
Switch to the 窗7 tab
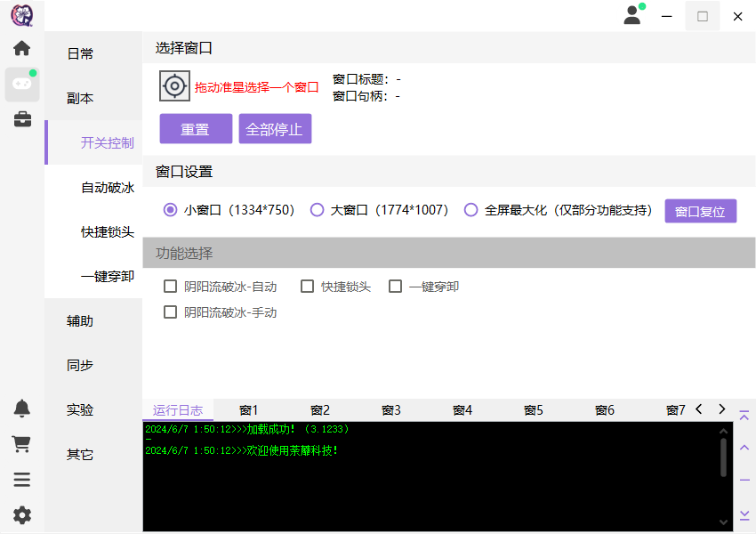[675, 410]
